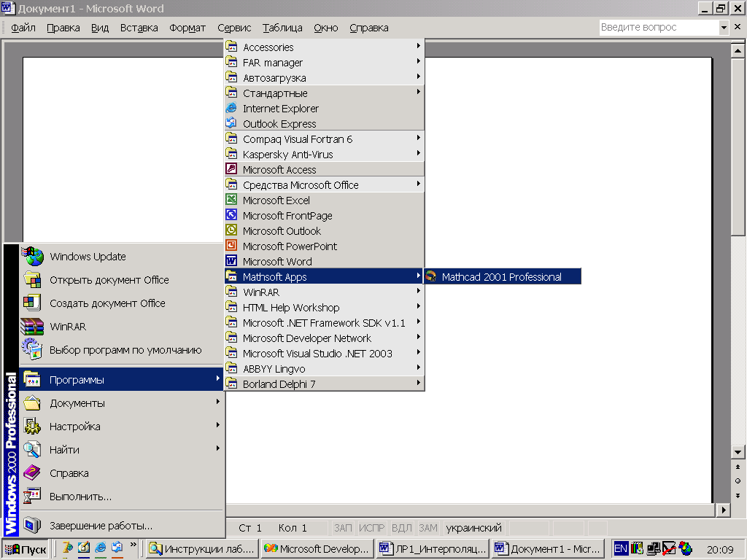Viewport: 747px width, 560px height.
Task: Click Windows Update in Start menu
Action: [122, 257]
